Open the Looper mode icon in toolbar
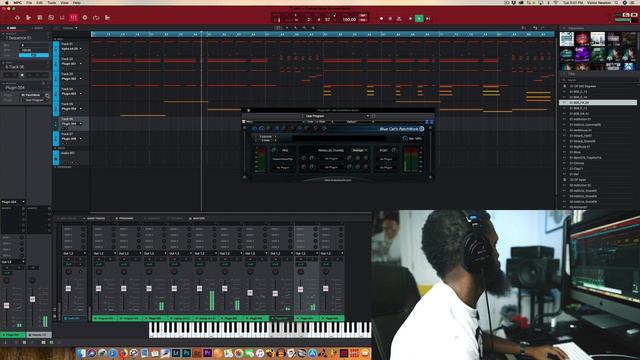The height and width of the screenshot is (360, 640). [x=96, y=18]
